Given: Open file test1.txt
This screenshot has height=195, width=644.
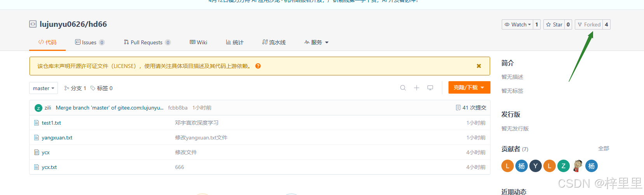Looking at the screenshot, I should [51, 123].
